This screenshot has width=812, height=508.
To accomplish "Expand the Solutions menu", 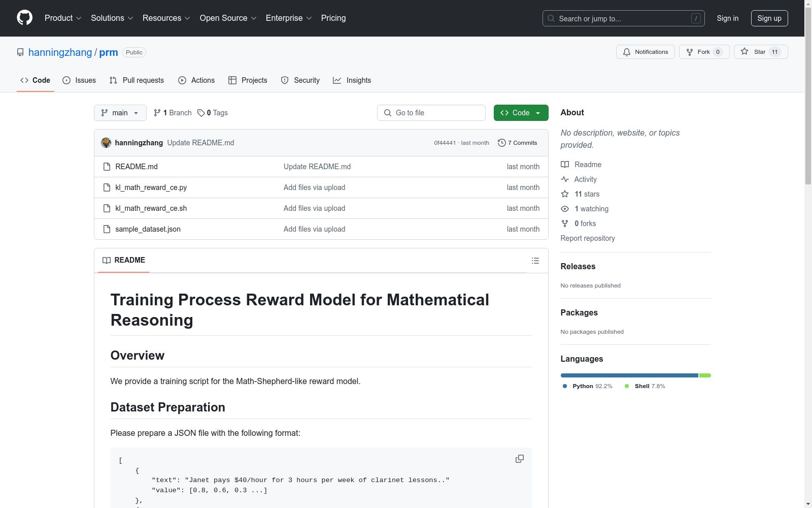I will pyautogui.click(x=112, y=18).
